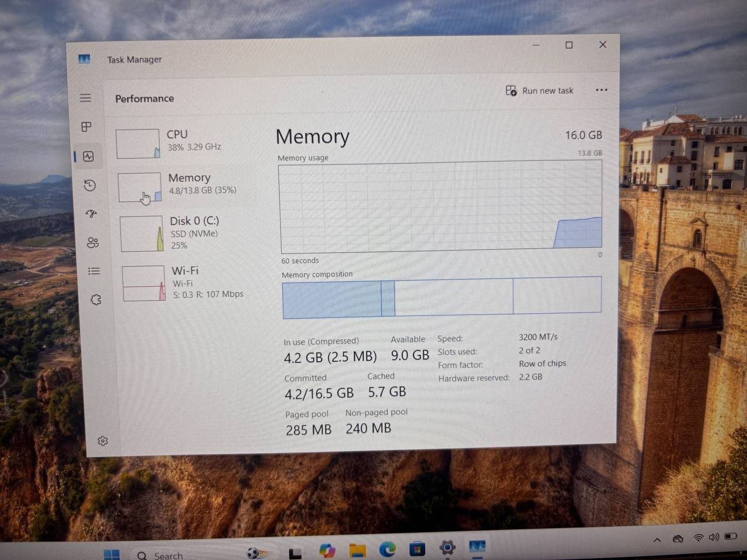Open Microsoft Store from the taskbar
The height and width of the screenshot is (560, 747).
click(417, 548)
